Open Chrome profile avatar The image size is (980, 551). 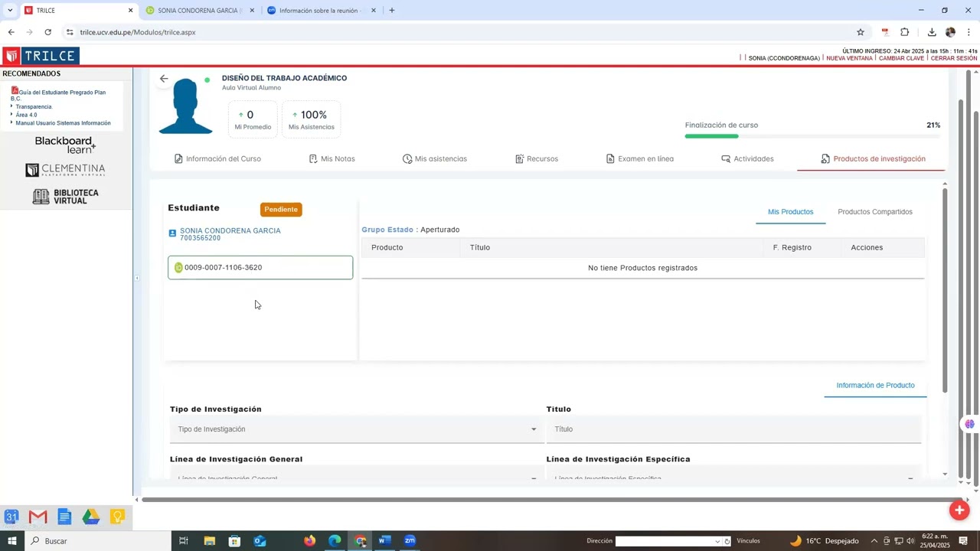(x=950, y=32)
